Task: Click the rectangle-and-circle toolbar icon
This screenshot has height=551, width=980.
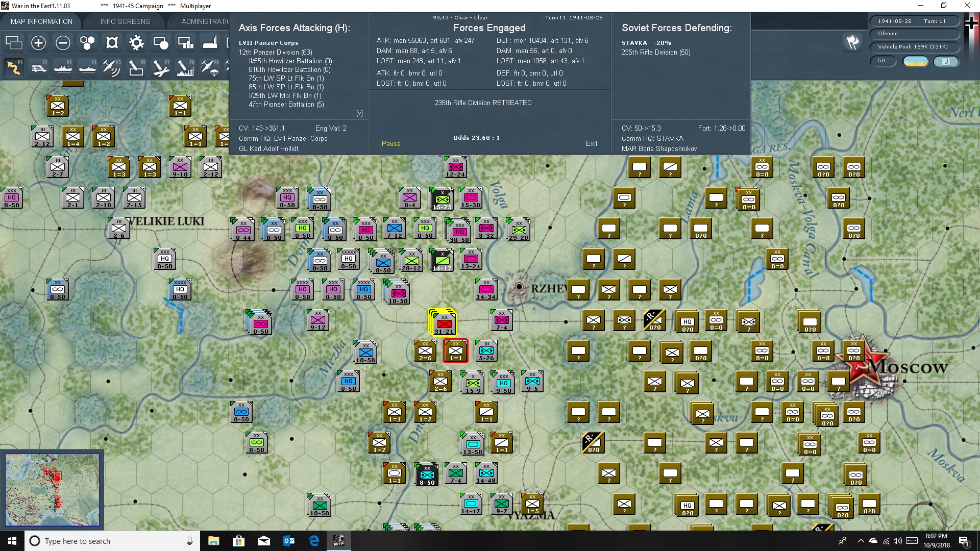Action: 161,43
